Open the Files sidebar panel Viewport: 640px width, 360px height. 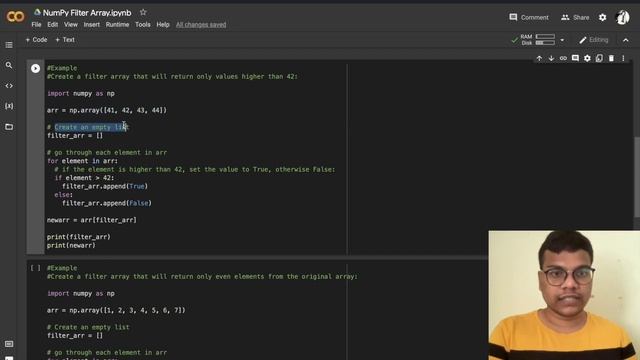9,127
